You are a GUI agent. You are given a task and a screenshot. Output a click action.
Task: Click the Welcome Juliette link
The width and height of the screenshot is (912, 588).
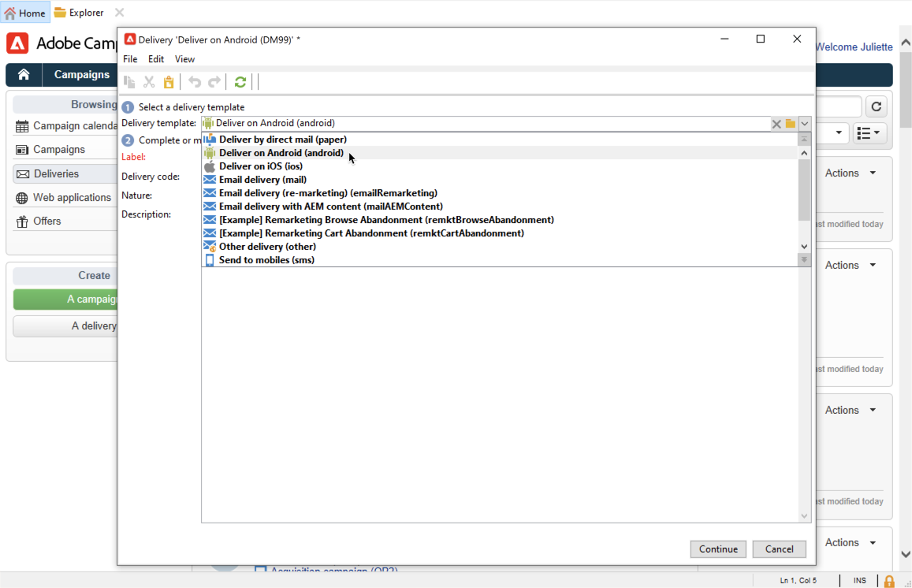(x=854, y=47)
